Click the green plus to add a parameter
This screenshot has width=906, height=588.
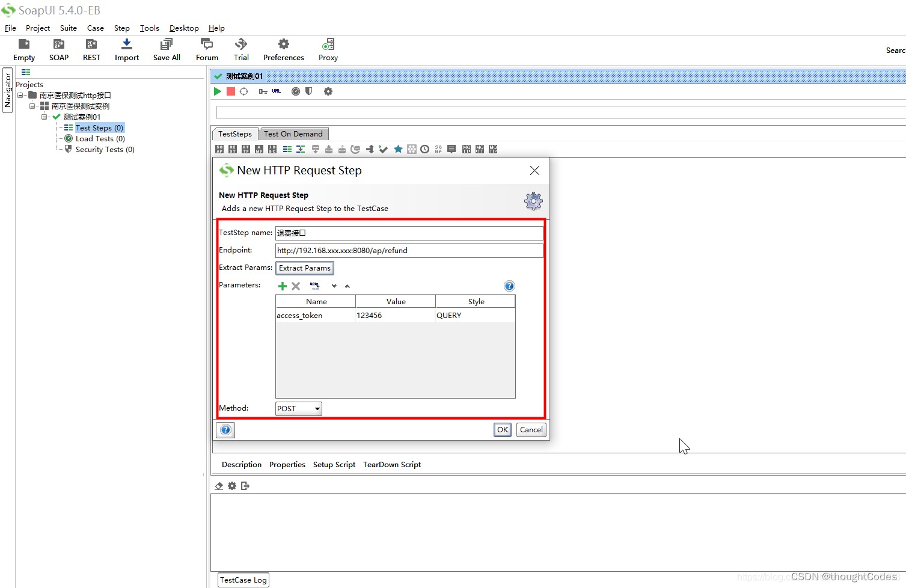pos(283,286)
